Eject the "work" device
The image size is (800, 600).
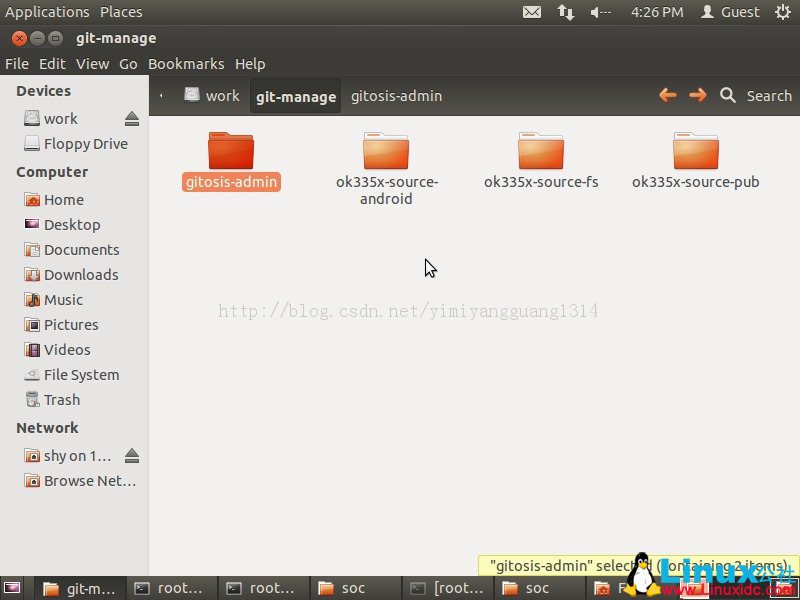coord(131,118)
